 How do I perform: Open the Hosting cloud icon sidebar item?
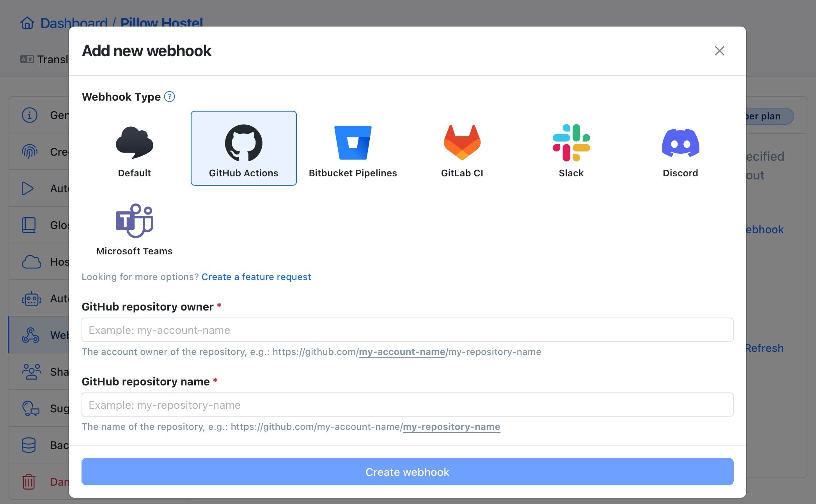[x=31, y=262]
